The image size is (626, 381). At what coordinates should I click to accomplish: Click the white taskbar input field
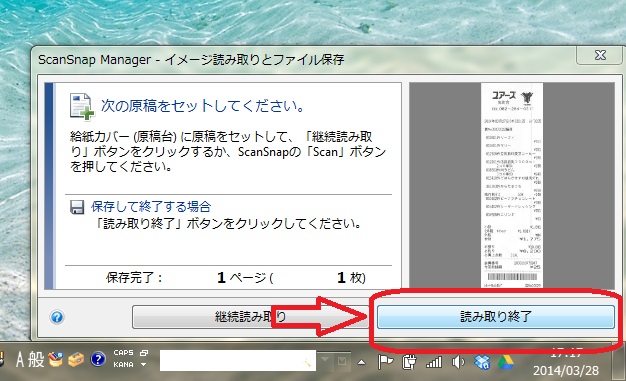point(238,360)
